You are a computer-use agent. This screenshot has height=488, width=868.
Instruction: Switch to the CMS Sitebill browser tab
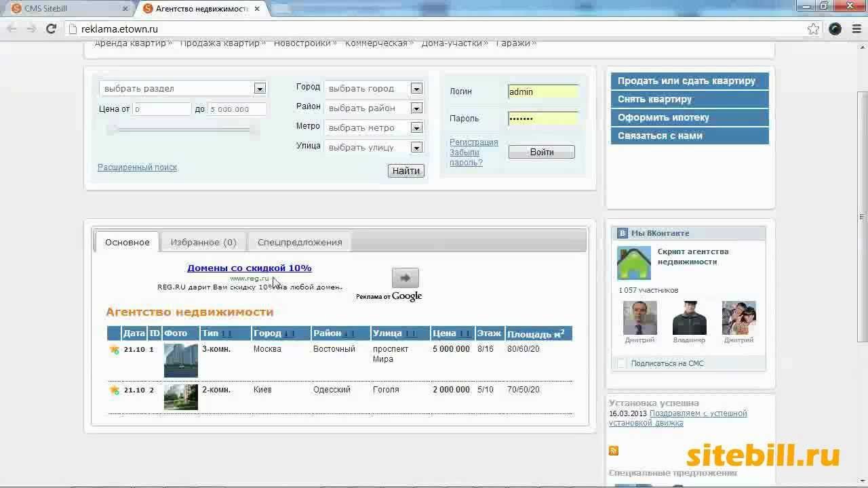(68, 9)
